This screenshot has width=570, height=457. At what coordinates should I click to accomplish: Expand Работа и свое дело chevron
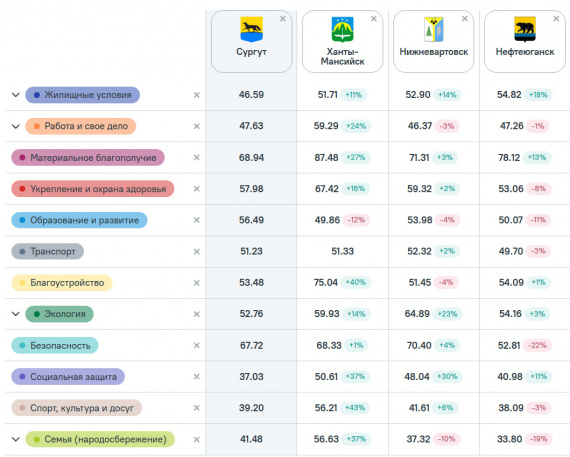pos(16,127)
